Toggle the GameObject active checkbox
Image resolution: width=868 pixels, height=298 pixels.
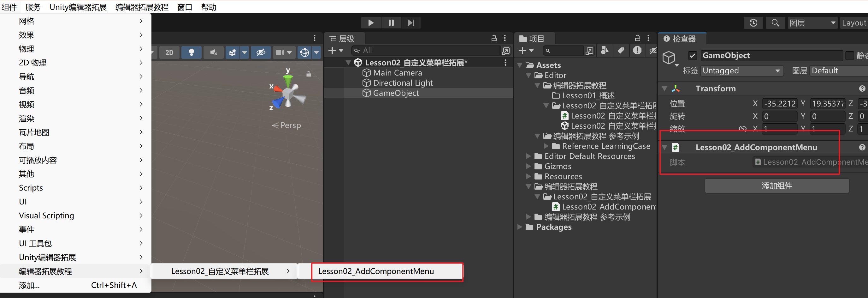click(x=692, y=55)
